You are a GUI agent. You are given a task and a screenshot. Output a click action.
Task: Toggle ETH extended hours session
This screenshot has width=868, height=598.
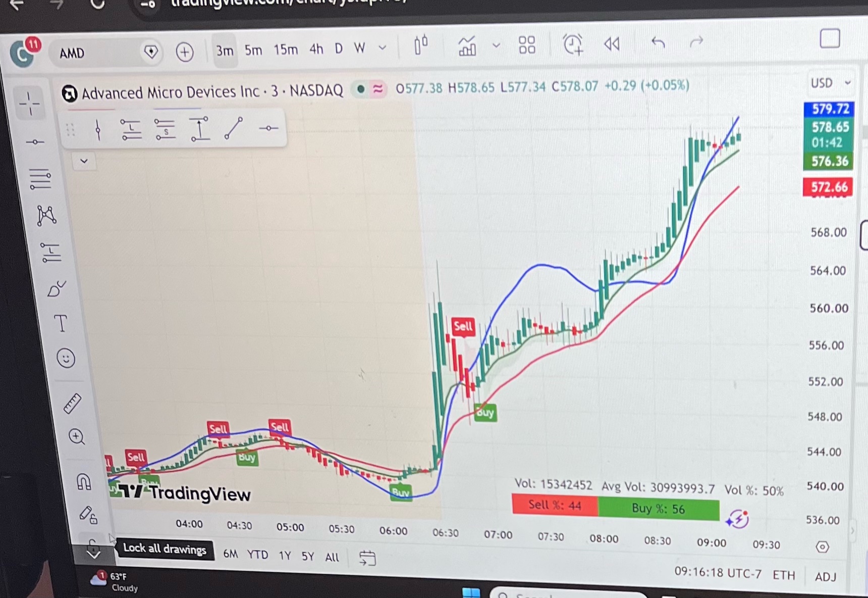click(784, 575)
